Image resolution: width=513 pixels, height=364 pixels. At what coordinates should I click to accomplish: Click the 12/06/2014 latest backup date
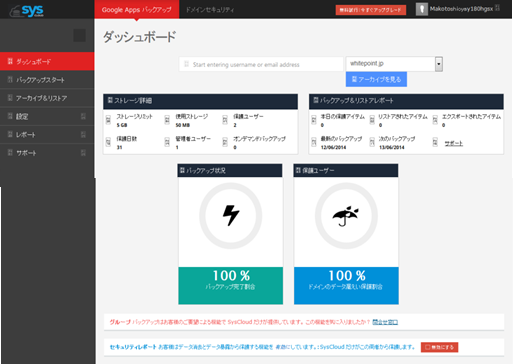click(x=333, y=147)
